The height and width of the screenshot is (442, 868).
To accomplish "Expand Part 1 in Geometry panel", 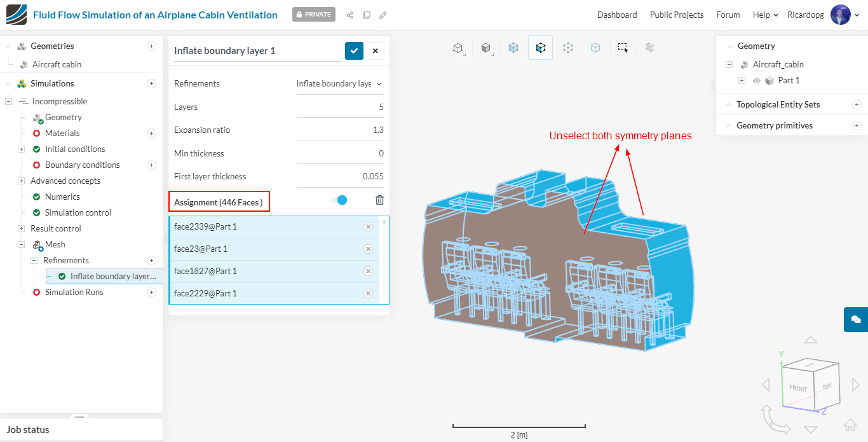I will click(742, 81).
